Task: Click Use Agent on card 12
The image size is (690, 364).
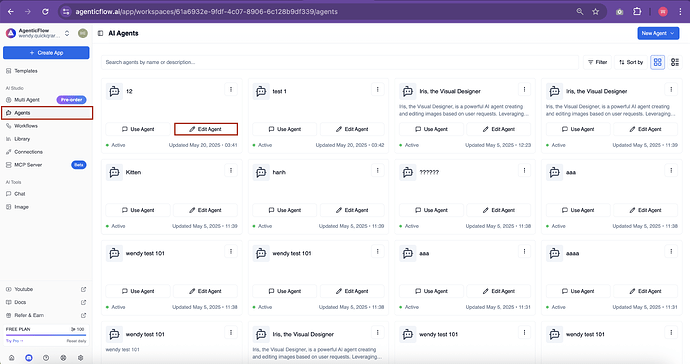Action: tap(138, 129)
